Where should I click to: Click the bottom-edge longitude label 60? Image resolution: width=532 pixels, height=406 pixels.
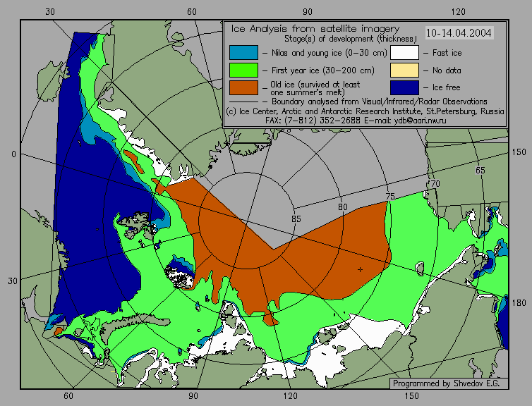(68, 396)
